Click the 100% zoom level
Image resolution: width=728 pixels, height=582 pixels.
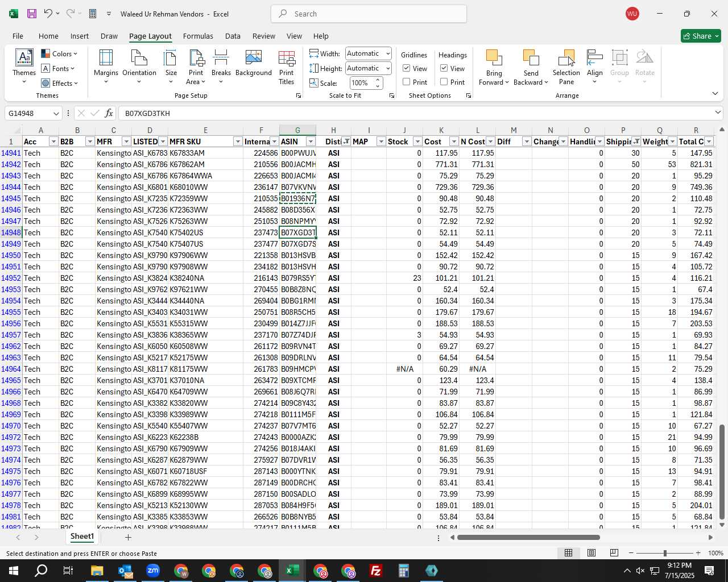pos(715,553)
